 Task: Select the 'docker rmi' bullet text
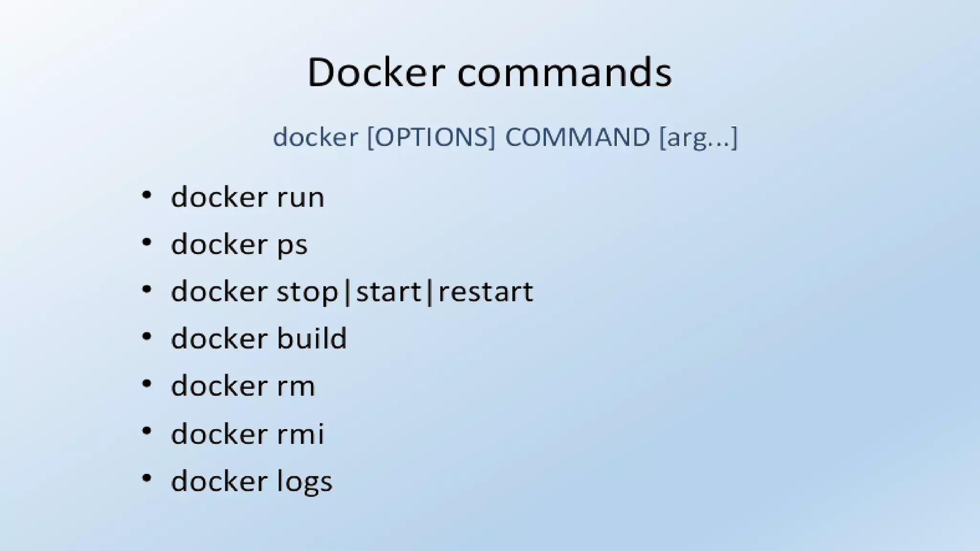click(248, 433)
